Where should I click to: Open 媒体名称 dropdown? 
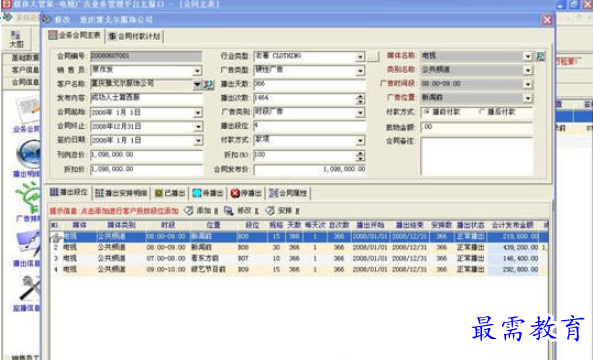(x=528, y=56)
